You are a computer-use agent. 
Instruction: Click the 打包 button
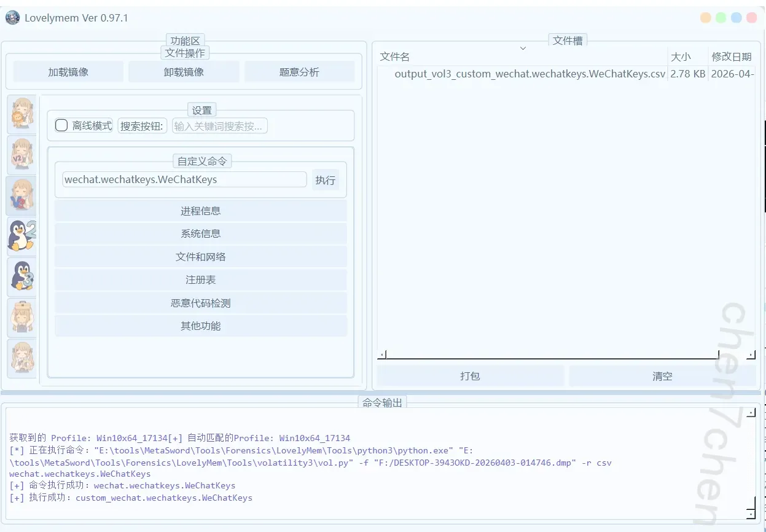pyautogui.click(x=470, y=376)
